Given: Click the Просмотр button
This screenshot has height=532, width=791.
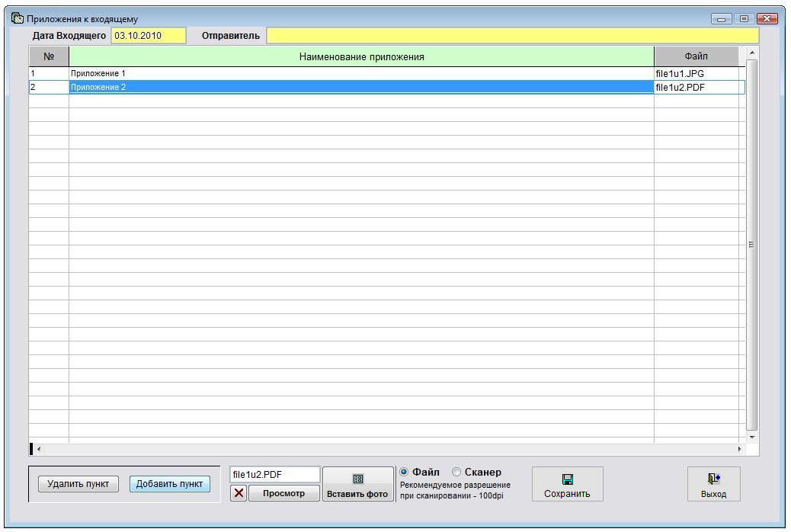Looking at the screenshot, I should pos(284,493).
